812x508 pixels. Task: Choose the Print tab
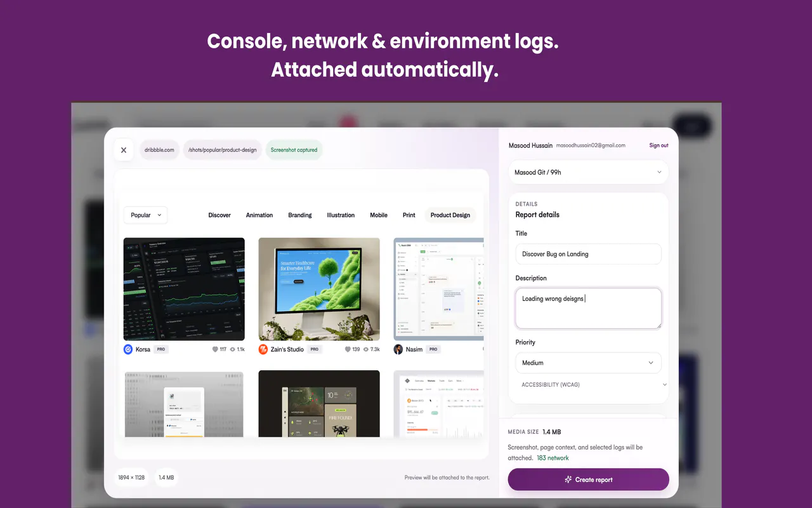[409, 215]
